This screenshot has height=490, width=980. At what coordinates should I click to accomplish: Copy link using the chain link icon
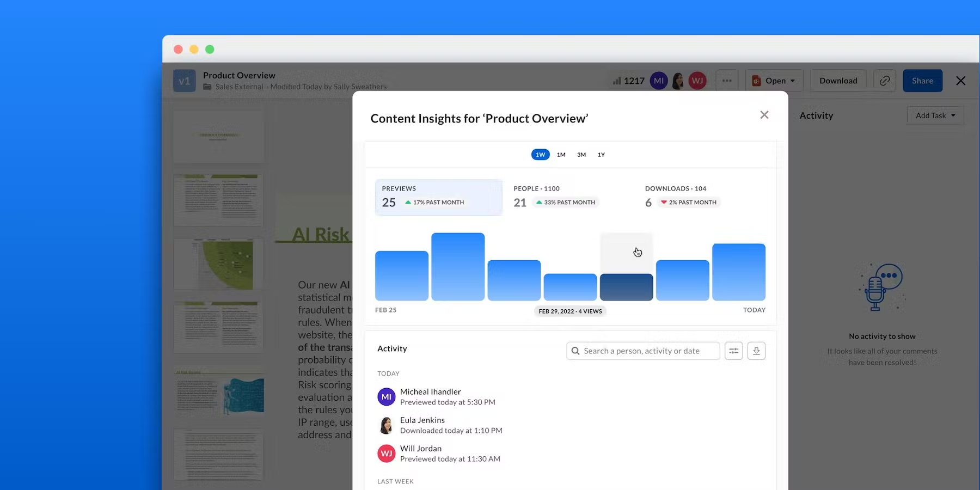click(x=885, y=81)
